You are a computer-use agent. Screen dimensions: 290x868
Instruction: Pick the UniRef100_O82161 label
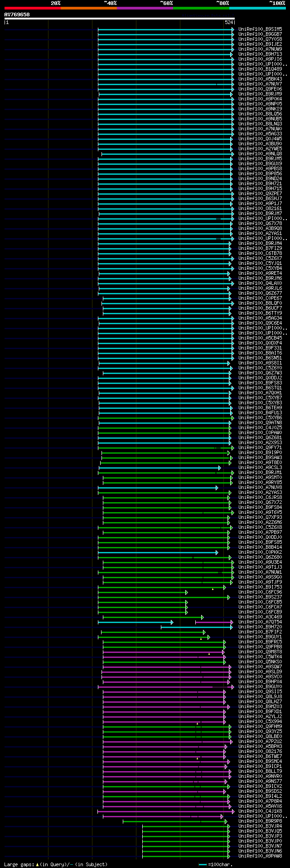(260, 208)
